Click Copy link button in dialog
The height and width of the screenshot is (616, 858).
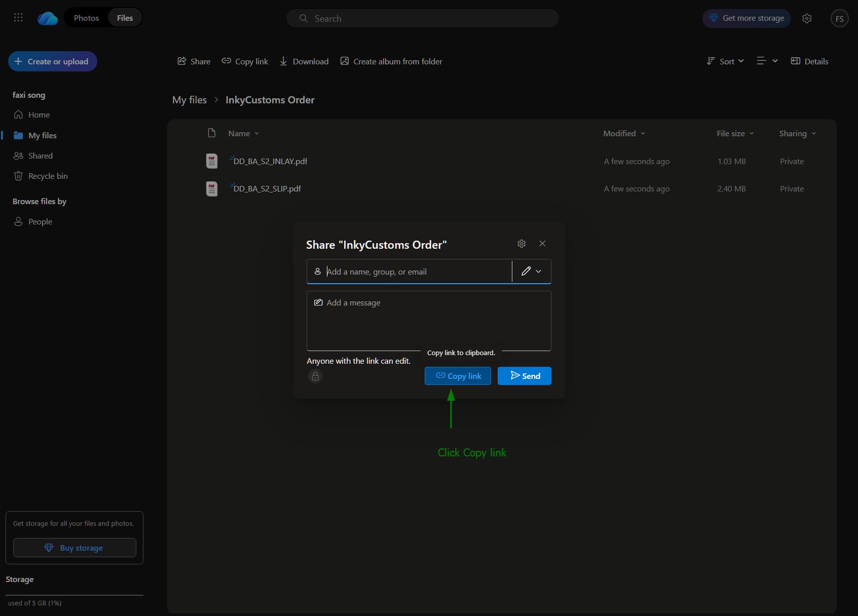pyautogui.click(x=458, y=376)
